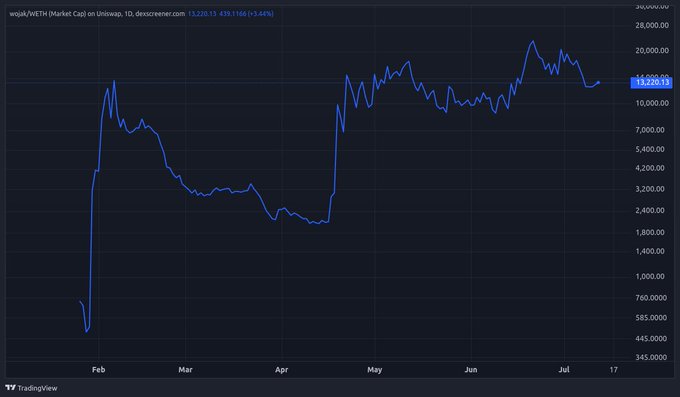Click the Jul label on time axis
This screenshot has width=680, height=397.
(x=564, y=370)
